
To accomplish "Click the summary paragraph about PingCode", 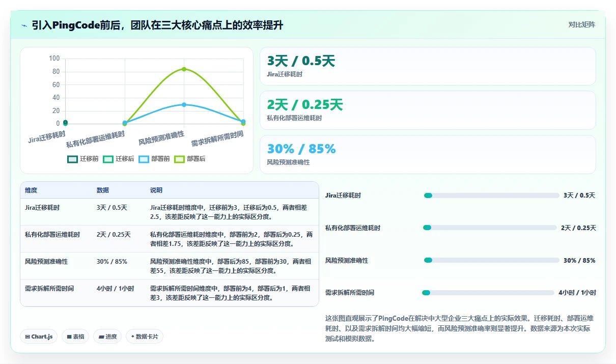I will tap(460, 328).
